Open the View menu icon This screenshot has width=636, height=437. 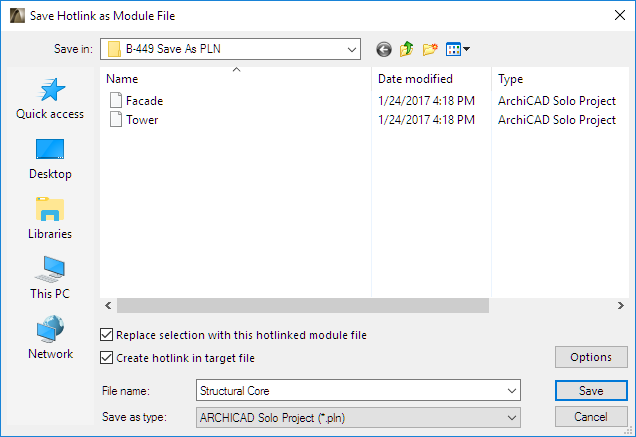[x=458, y=48]
